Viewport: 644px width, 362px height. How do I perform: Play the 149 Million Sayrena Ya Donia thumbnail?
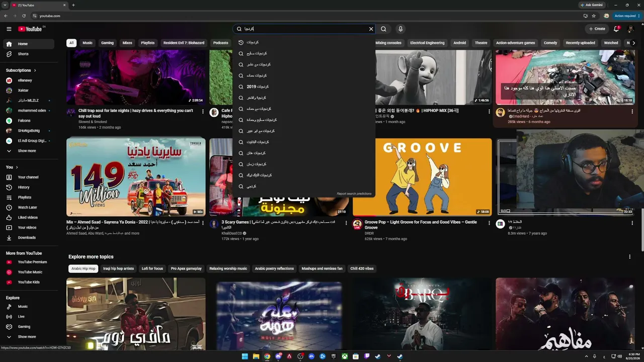[136, 177]
